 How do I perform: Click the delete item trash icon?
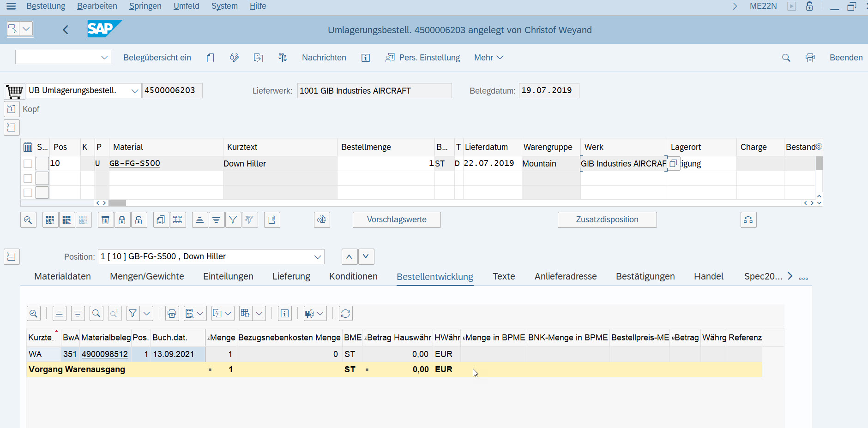[x=105, y=220]
